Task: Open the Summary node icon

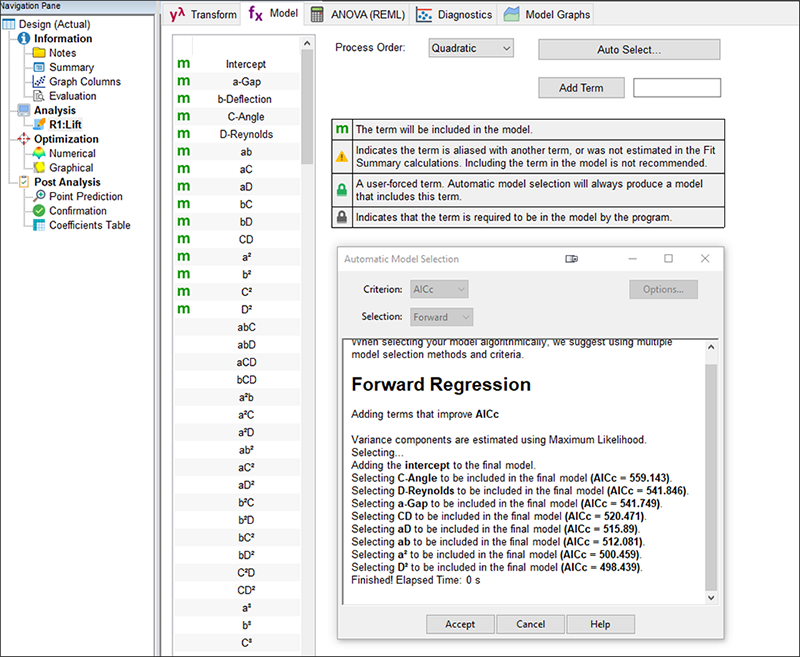Action: 39,67
